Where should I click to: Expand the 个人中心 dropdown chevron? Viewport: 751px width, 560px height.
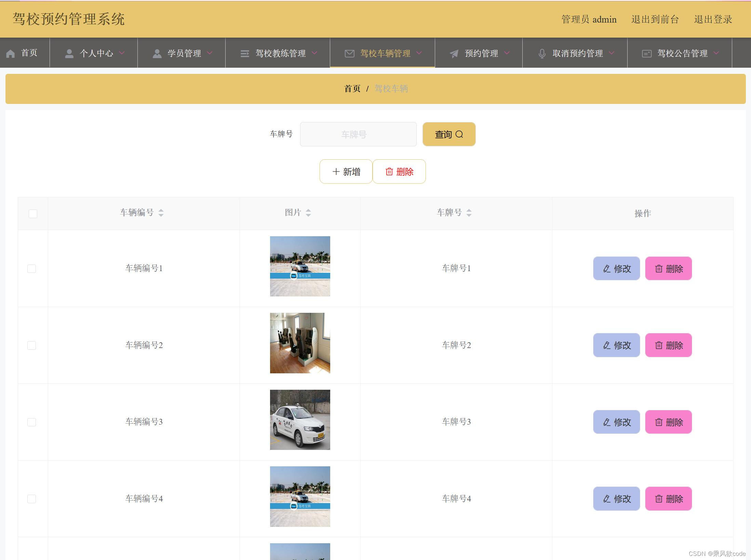tap(122, 53)
